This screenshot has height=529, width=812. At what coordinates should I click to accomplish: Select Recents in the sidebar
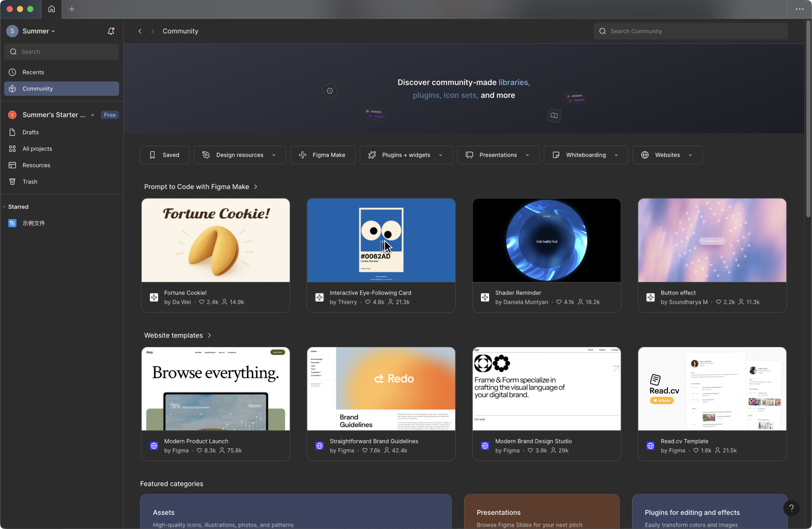pyautogui.click(x=33, y=72)
